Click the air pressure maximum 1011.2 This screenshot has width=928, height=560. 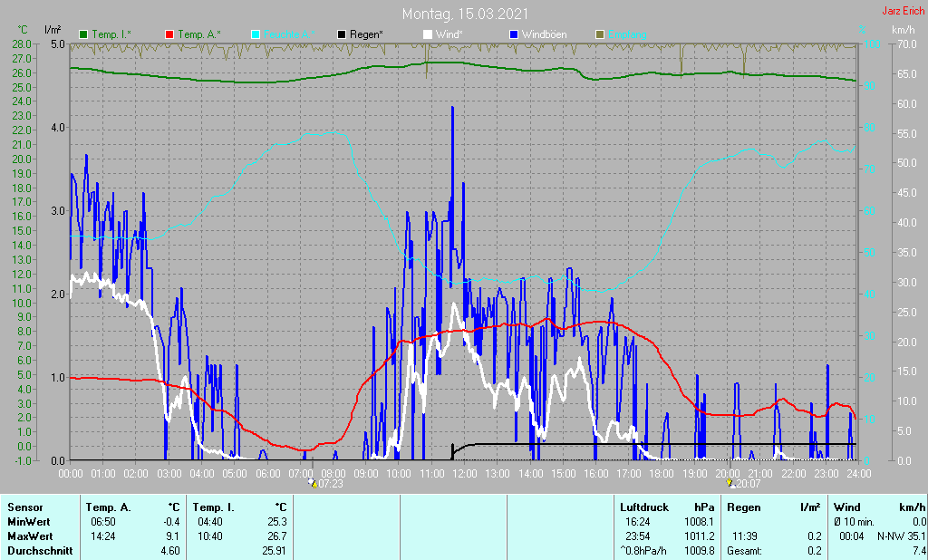pos(701,536)
